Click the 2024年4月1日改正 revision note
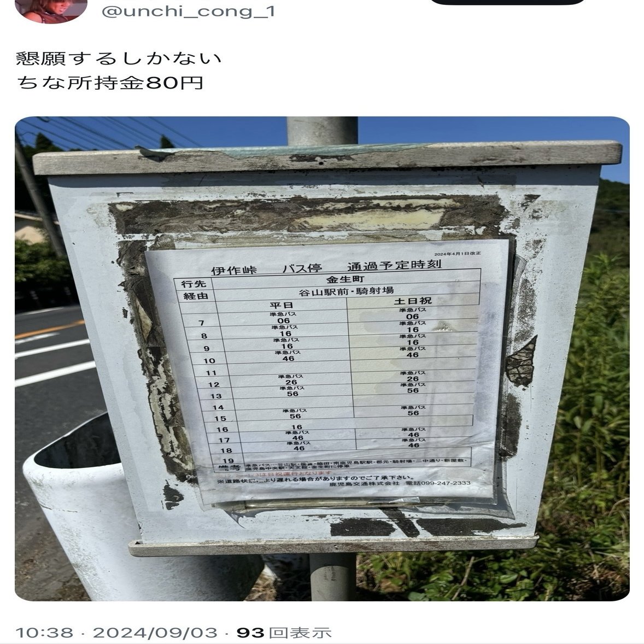Screen dimensions: 644x644 [x=457, y=254]
